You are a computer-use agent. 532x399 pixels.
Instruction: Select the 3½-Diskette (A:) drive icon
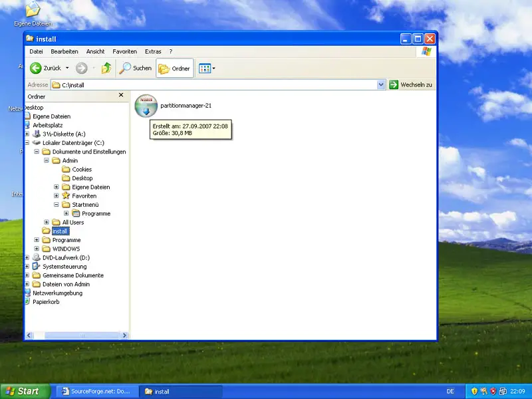(x=37, y=134)
